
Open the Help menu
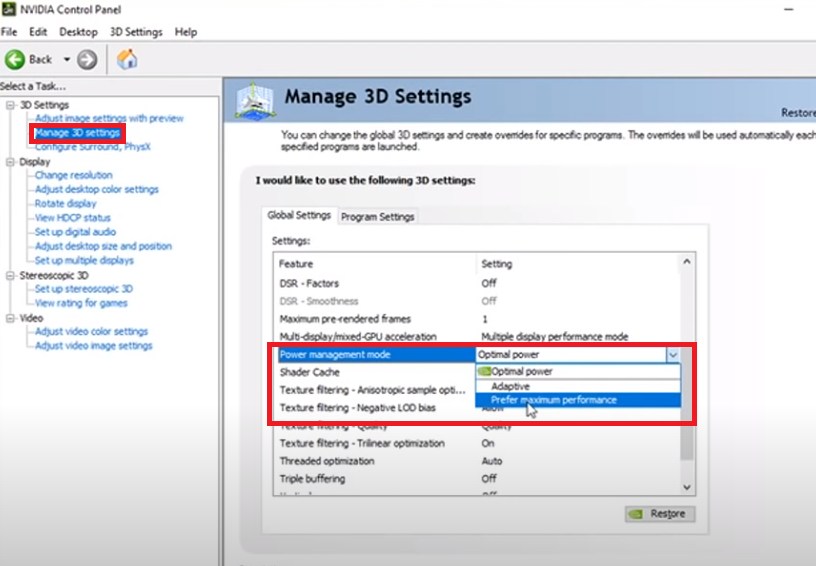[x=186, y=32]
